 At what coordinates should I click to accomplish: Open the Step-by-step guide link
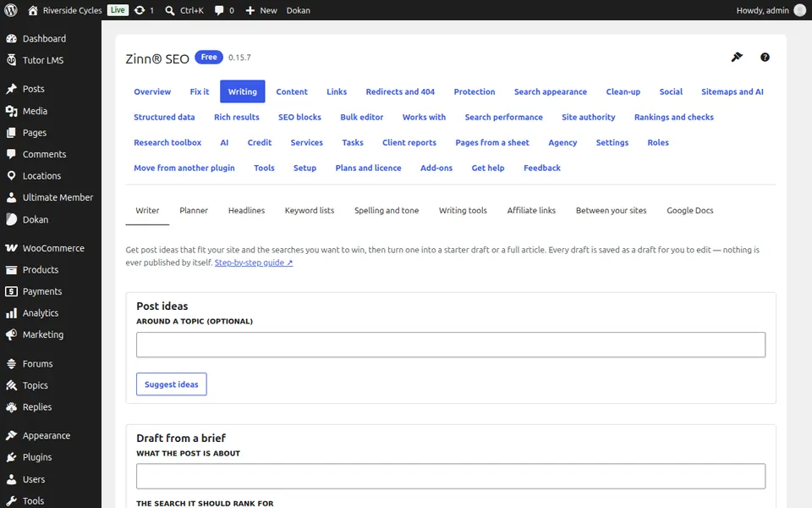pyautogui.click(x=254, y=262)
